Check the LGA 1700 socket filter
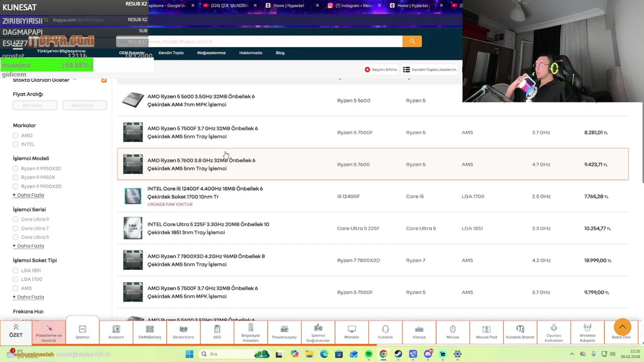Image resolution: width=644 pixels, height=362 pixels. tap(16, 280)
